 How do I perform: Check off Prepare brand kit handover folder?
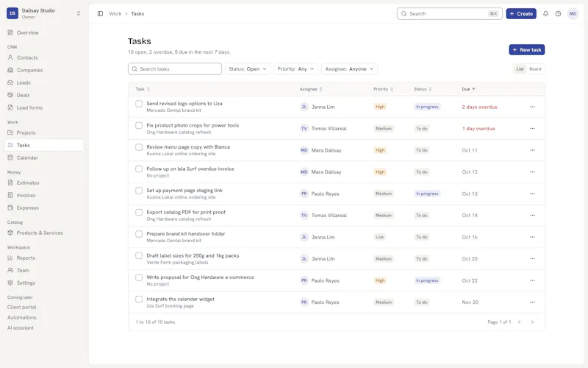tap(139, 234)
